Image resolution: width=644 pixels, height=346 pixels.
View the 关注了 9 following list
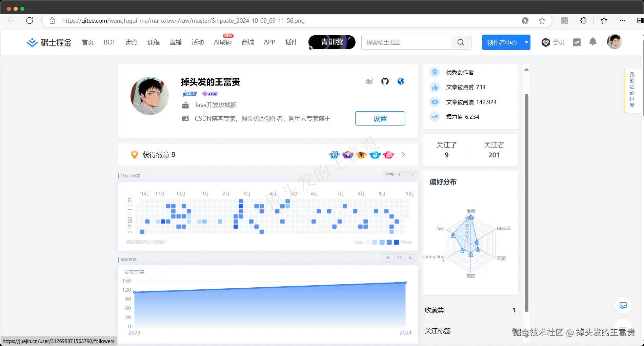click(x=446, y=150)
